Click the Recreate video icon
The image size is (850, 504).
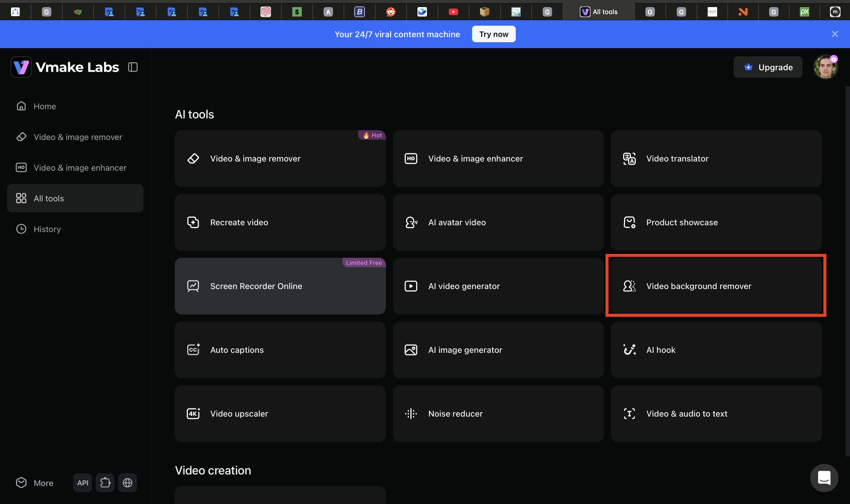pos(193,222)
